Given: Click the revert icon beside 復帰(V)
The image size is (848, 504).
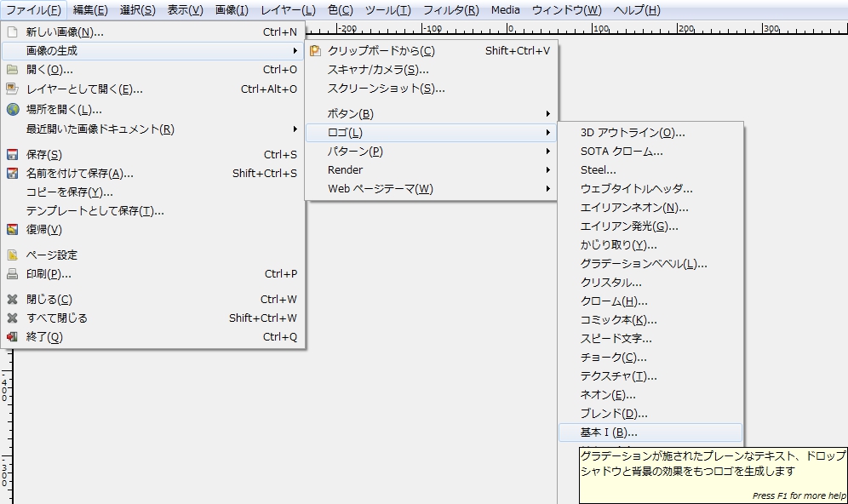Looking at the screenshot, I should [13, 230].
